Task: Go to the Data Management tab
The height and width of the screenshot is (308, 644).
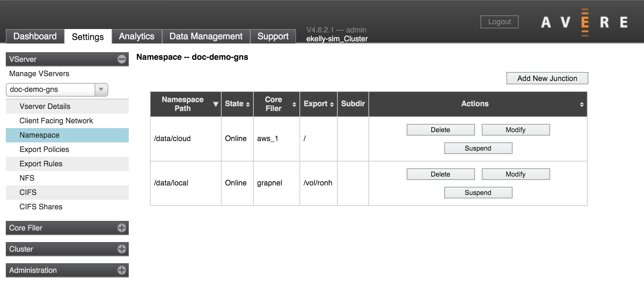Action: [x=206, y=36]
